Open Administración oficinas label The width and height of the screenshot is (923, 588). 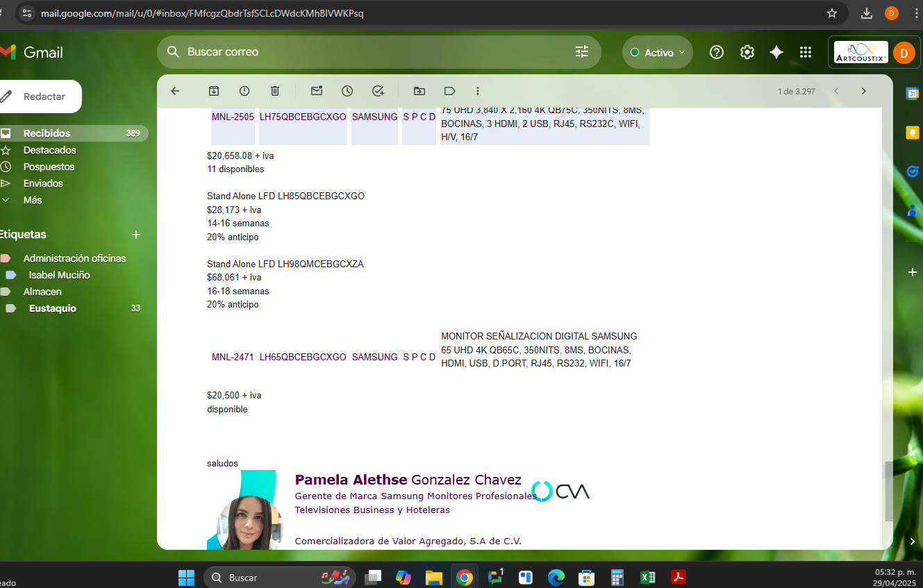point(74,258)
